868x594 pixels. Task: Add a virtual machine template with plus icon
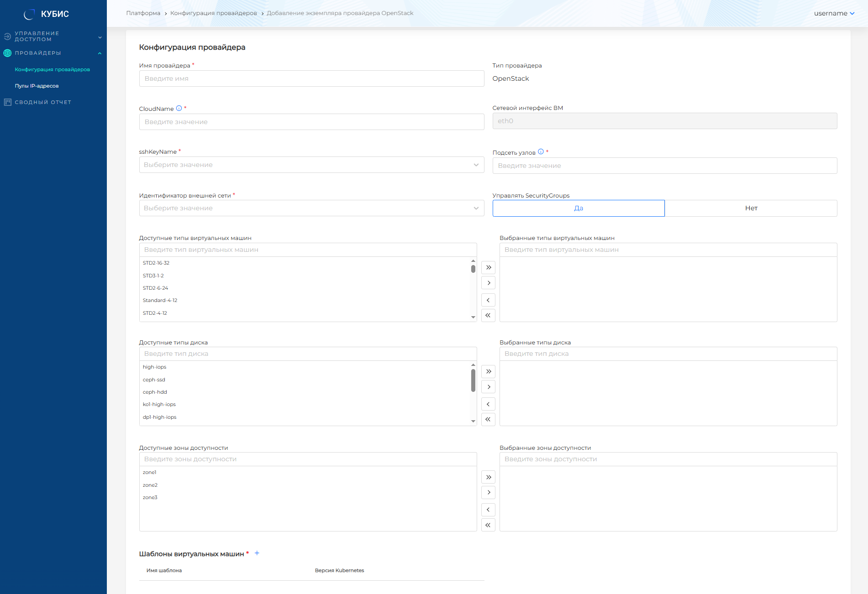pyautogui.click(x=257, y=553)
